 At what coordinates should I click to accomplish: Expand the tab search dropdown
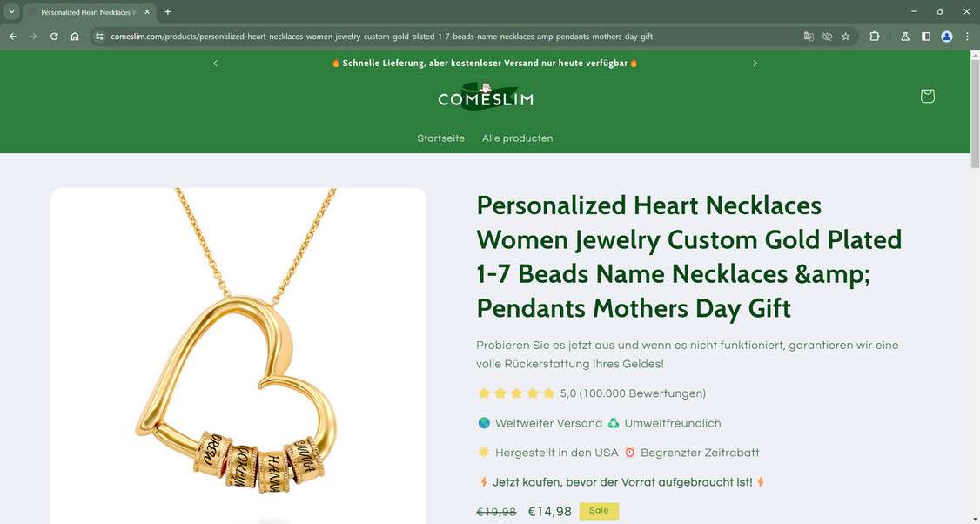click(x=11, y=12)
